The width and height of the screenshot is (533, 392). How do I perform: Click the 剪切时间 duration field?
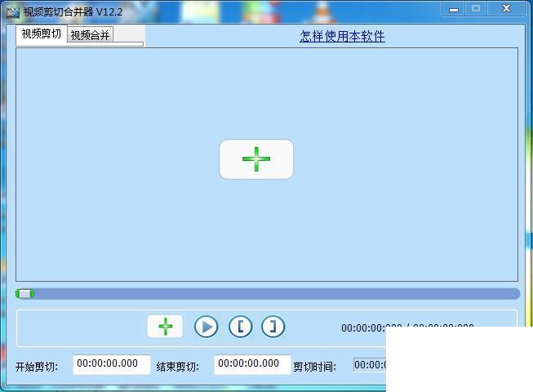pos(370,365)
